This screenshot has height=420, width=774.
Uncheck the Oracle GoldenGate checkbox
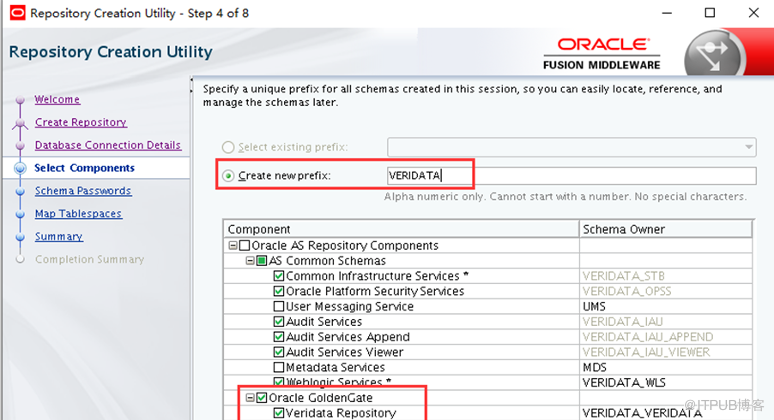pos(262,398)
